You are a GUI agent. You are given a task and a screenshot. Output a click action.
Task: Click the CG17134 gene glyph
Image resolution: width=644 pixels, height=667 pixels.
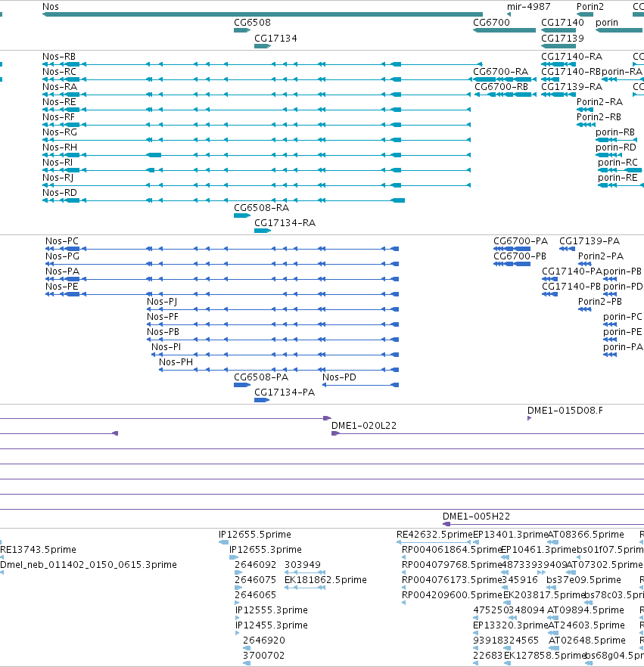point(263,46)
